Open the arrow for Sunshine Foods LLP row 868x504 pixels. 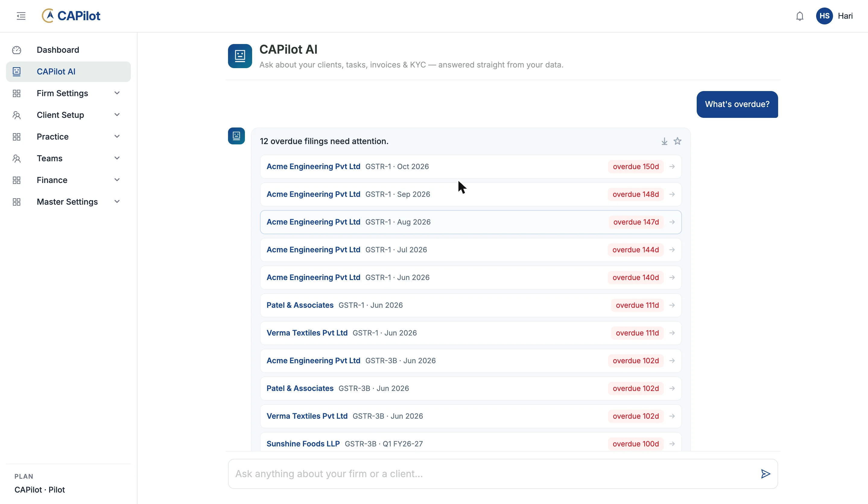click(x=672, y=444)
